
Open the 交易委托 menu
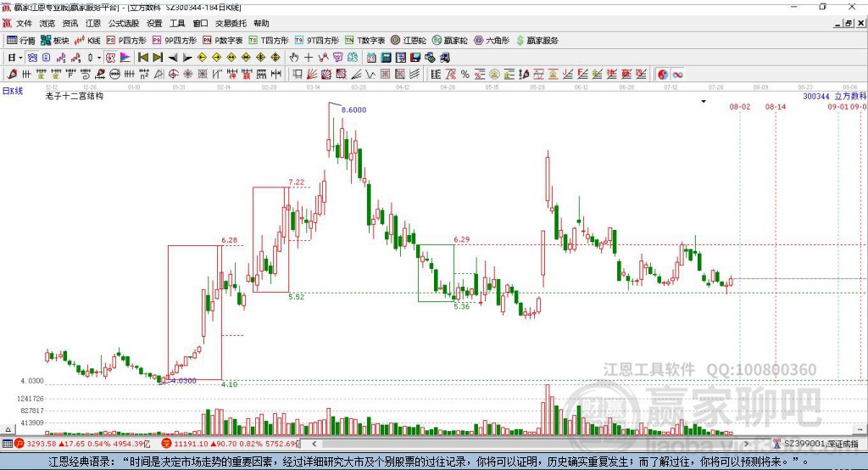(231, 23)
